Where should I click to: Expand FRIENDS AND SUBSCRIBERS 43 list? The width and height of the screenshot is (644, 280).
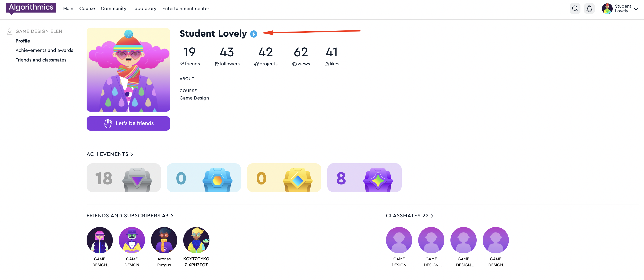(172, 216)
